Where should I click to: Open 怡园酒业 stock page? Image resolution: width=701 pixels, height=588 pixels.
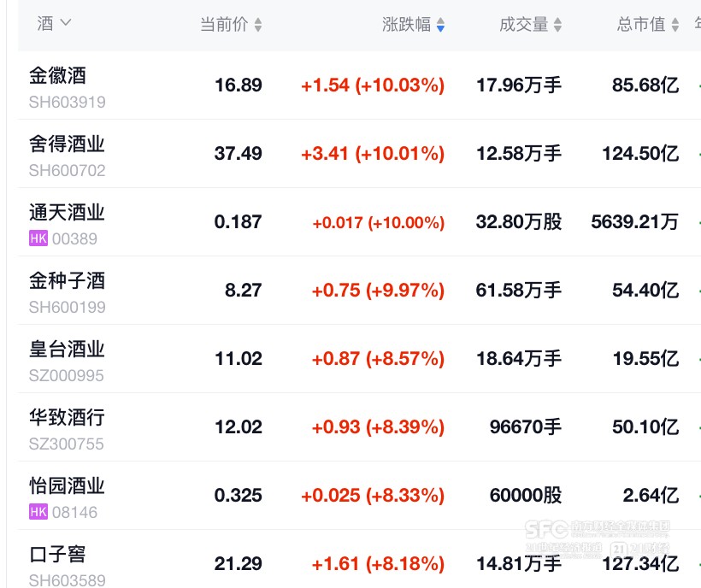(67, 485)
